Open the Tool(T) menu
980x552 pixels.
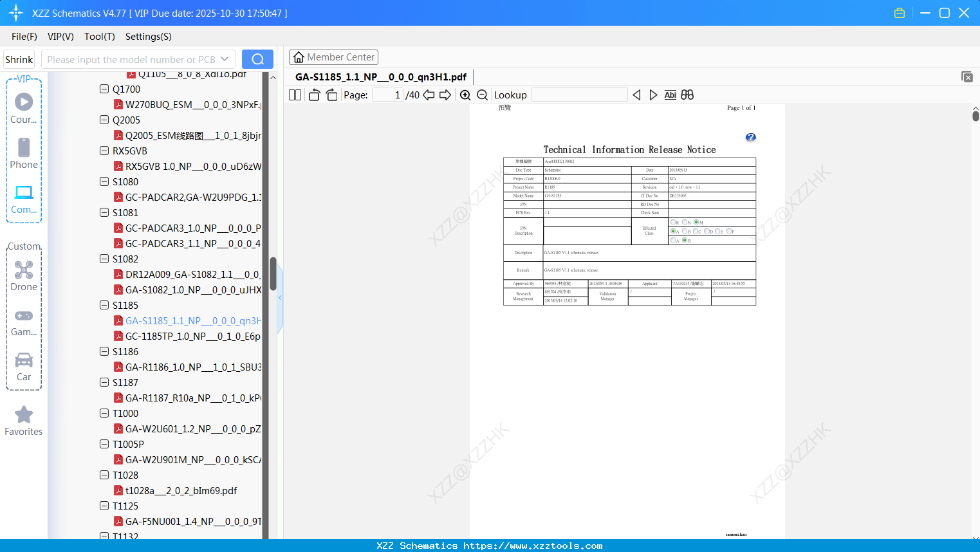100,37
